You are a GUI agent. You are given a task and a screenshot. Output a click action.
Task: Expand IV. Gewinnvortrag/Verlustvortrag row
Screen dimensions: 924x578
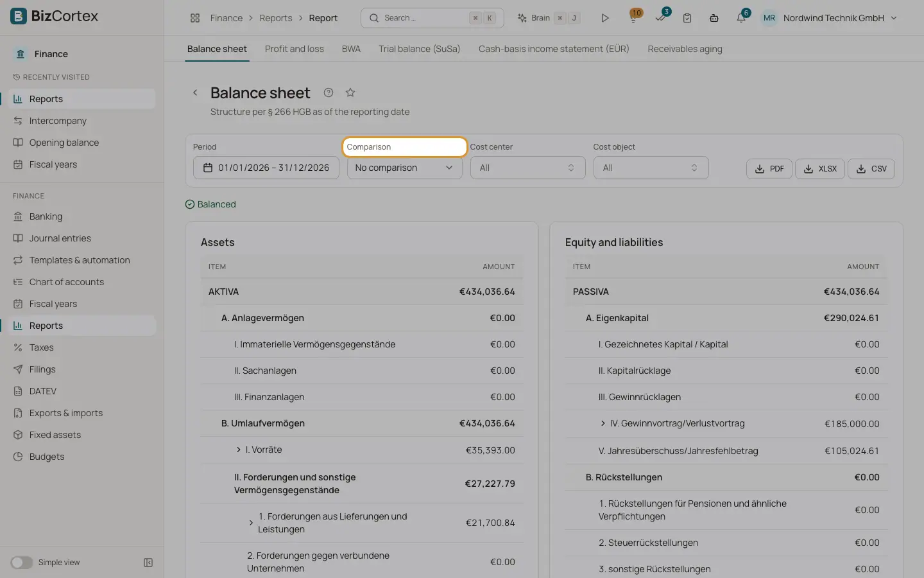pyautogui.click(x=603, y=423)
